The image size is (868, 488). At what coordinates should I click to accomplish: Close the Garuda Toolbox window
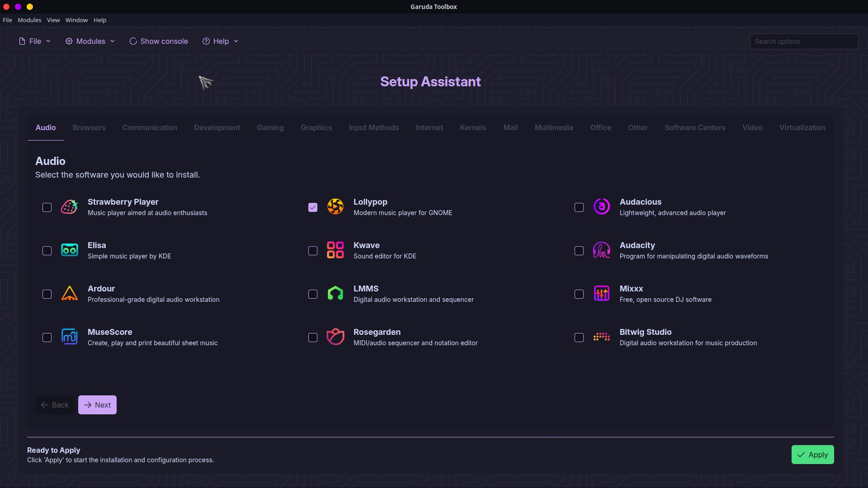pyautogui.click(x=6, y=7)
